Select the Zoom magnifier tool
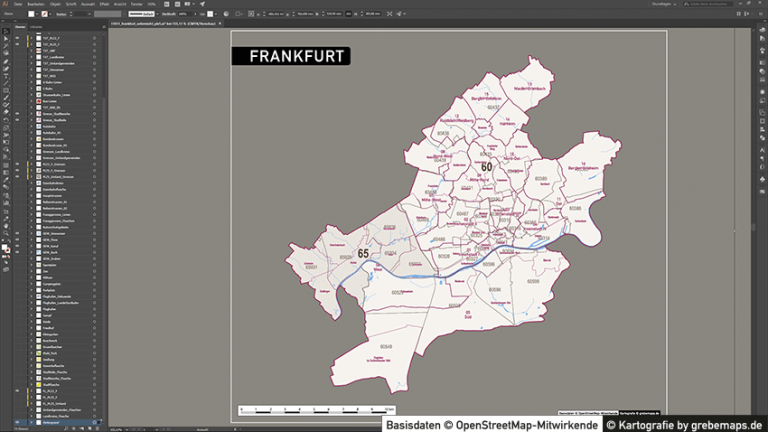Viewport: 768px width, 432px height. click(6, 234)
